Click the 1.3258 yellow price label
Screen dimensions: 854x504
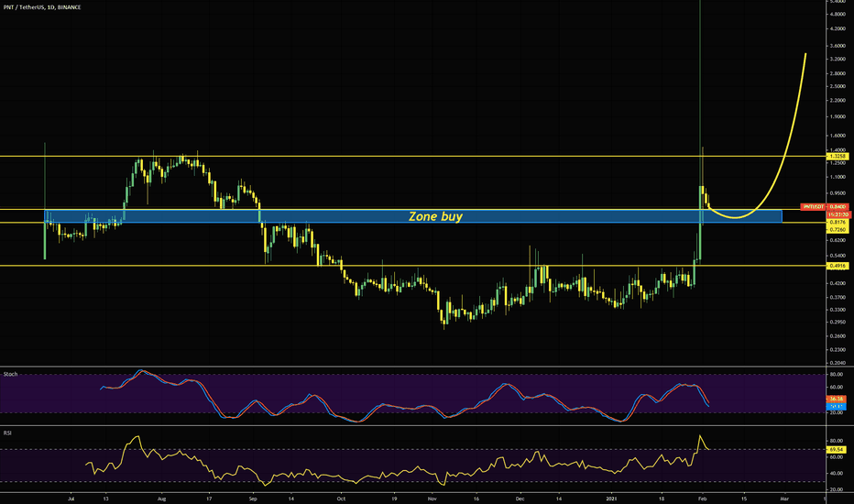pyautogui.click(x=838, y=157)
